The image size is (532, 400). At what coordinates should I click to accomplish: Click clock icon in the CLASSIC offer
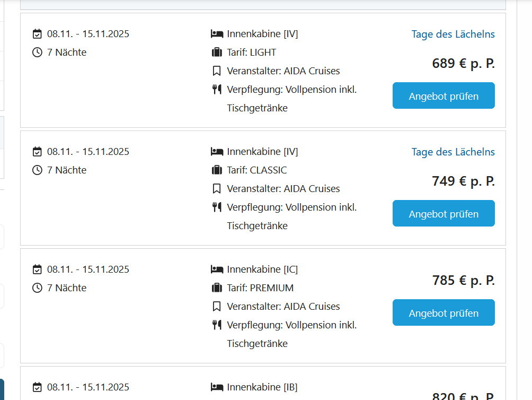(37, 170)
